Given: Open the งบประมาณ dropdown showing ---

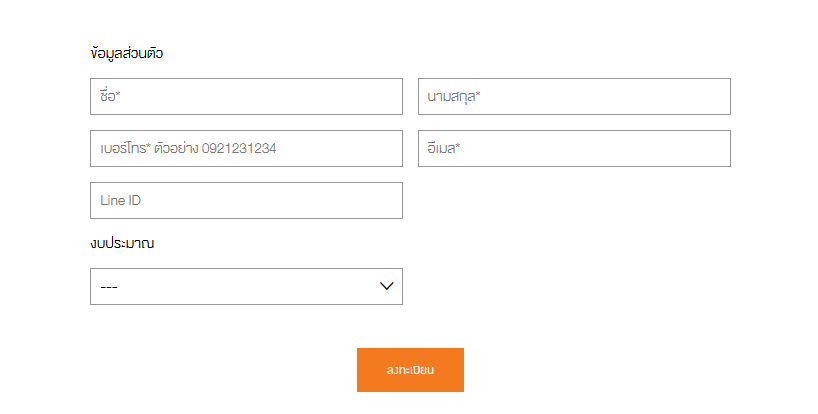Looking at the screenshot, I should coord(246,286).
